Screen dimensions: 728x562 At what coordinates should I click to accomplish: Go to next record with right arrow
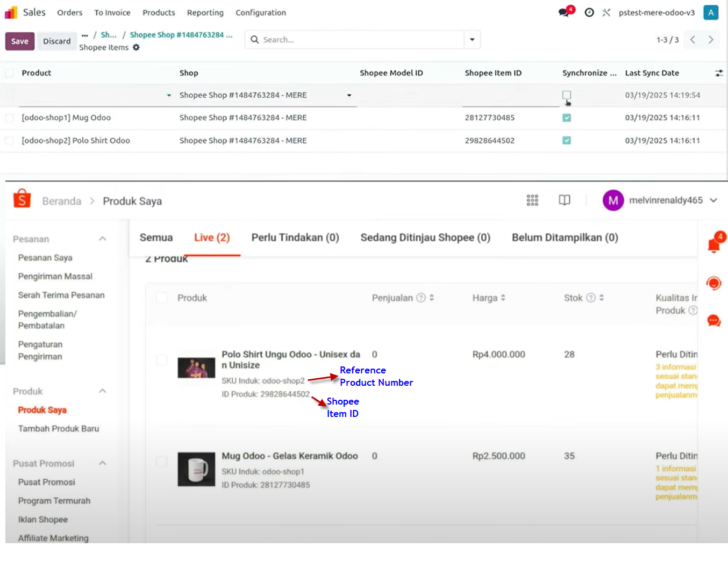tap(711, 40)
